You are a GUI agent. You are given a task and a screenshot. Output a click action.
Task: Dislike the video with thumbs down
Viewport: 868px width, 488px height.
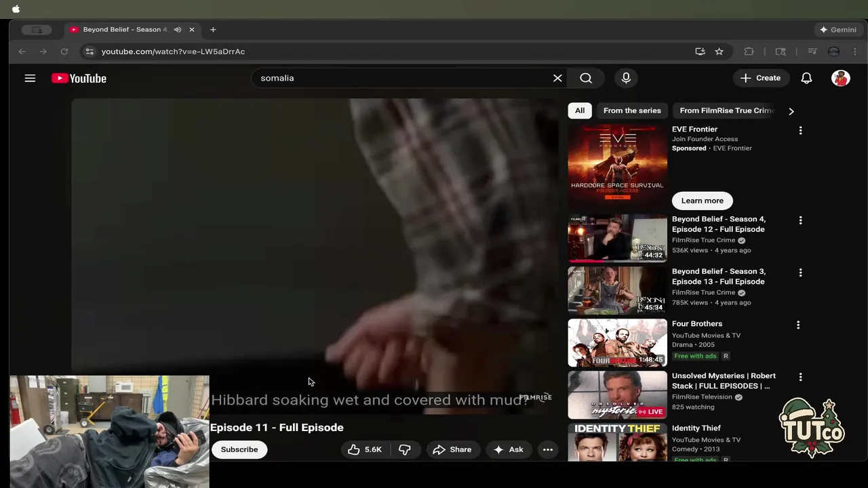(405, 449)
